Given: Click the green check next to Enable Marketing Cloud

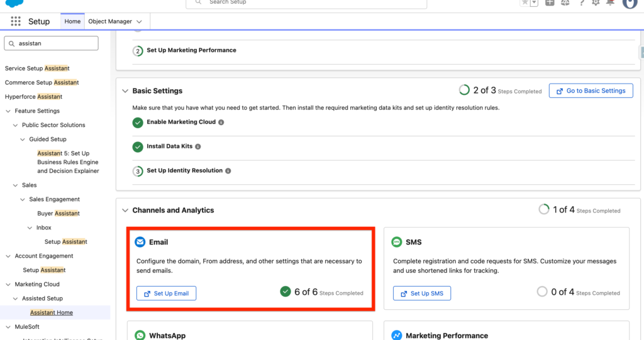Looking at the screenshot, I should (138, 123).
